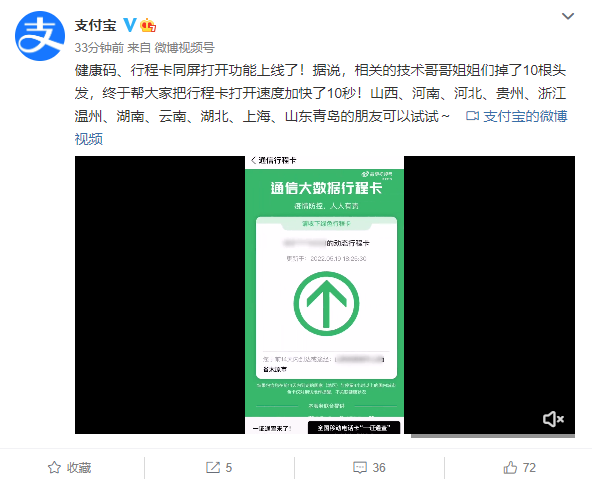
Task: Play the 通信大数据行程卡 video thumbnail
Action: coord(325,295)
